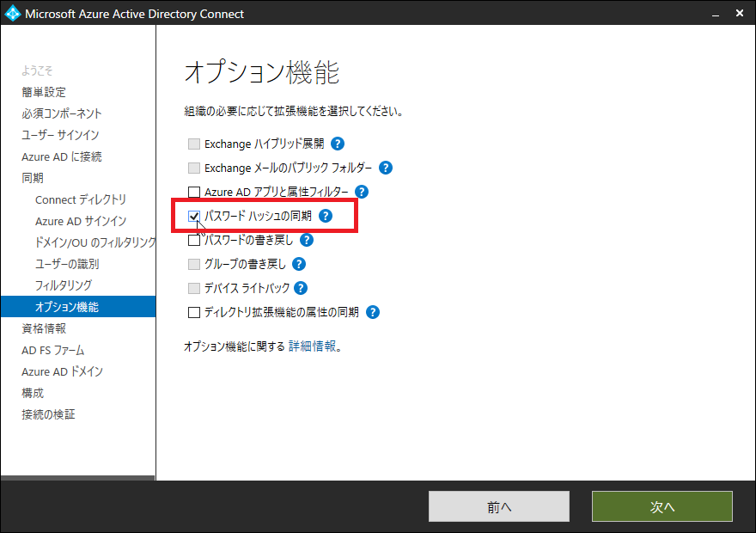Image resolution: width=756 pixels, height=533 pixels.
Task: Select highlighted オプション機能 sidebar item
Action: click(78, 307)
